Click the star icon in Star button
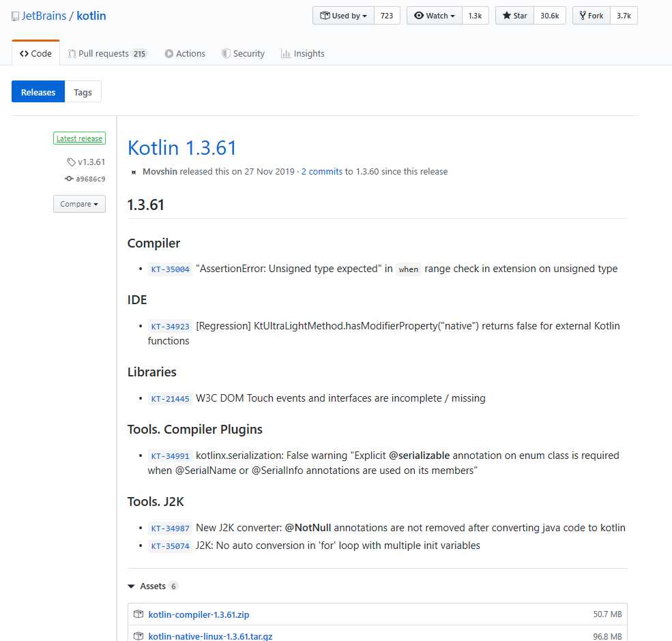 pyautogui.click(x=507, y=16)
